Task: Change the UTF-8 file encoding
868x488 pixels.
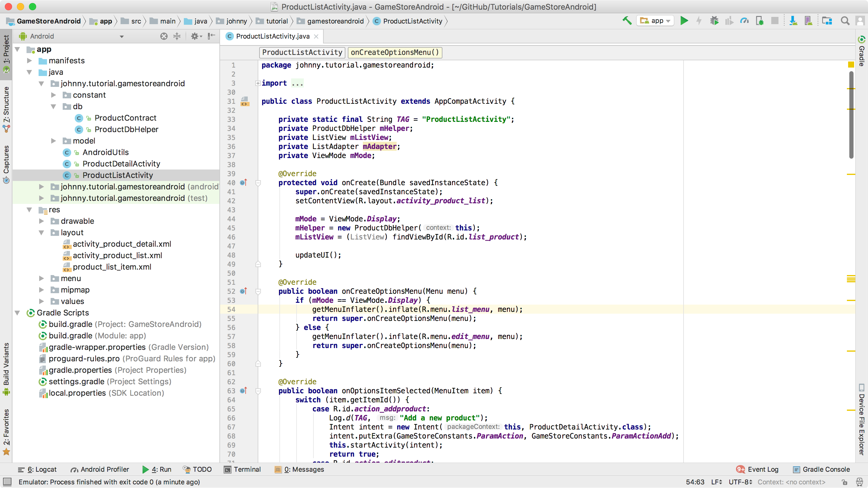Action: [740, 482]
